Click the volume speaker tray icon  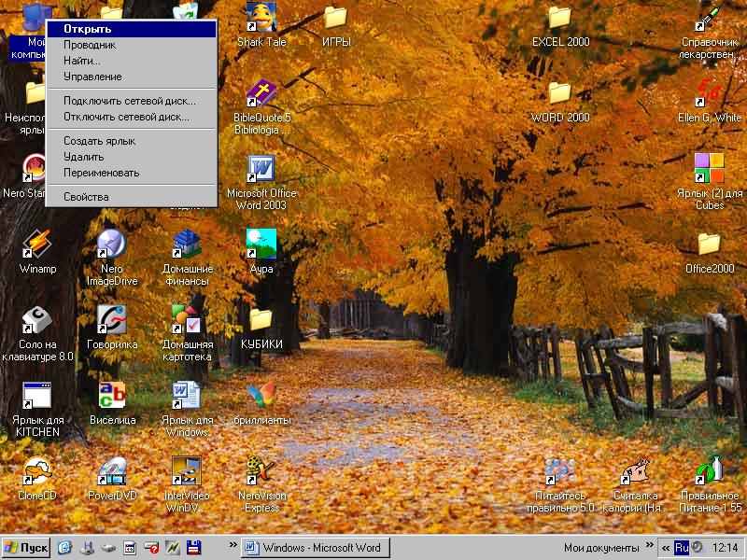point(698,548)
